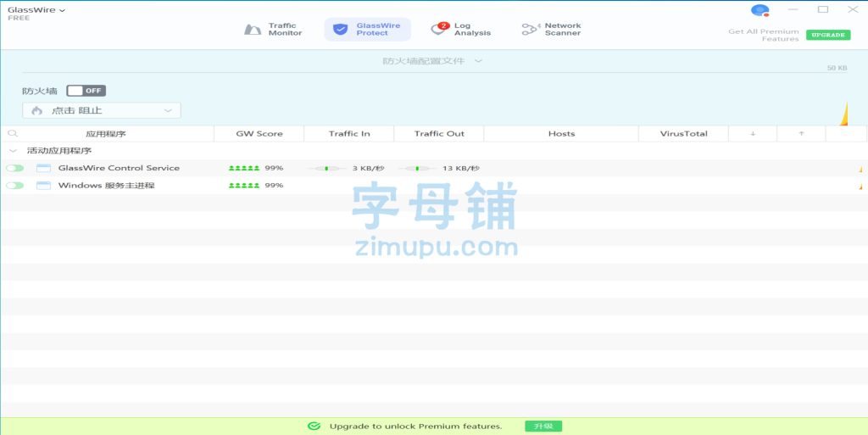The width and height of the screenshot is (868, 435).
Task: Close the GlassWire window
Action: [x=853, y=9]
